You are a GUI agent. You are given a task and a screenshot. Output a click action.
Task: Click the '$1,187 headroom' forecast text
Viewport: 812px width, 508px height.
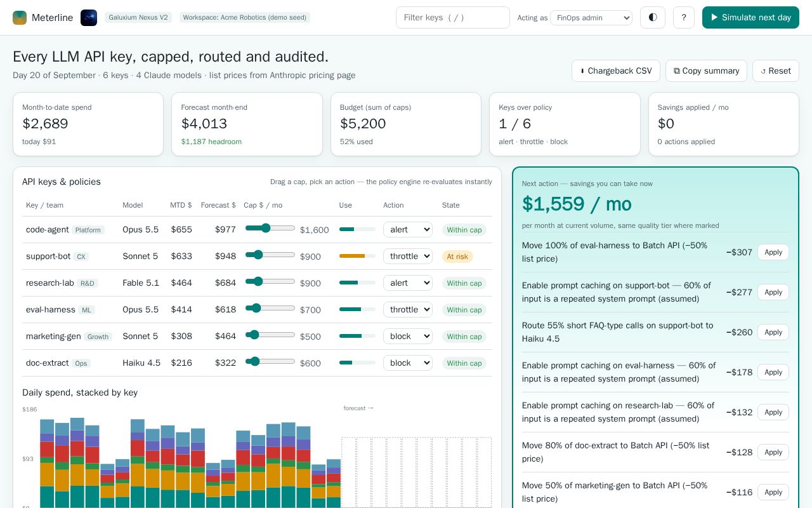click(211, 142)
